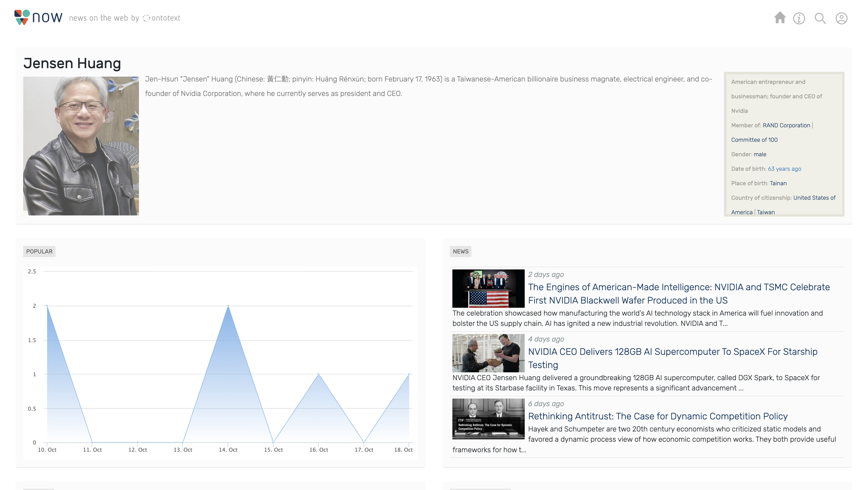Click the male gender link
Viewport: 868px width, 490px height.
760,154
